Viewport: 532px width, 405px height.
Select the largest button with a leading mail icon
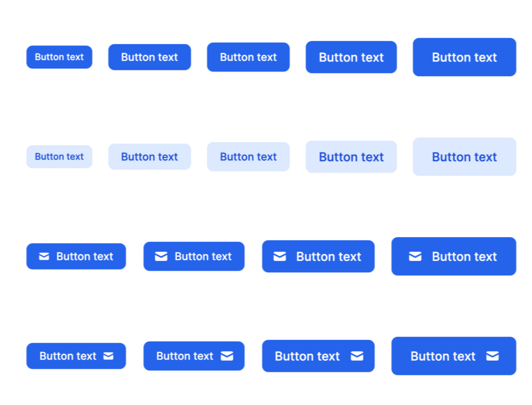[x=453, y=256]
